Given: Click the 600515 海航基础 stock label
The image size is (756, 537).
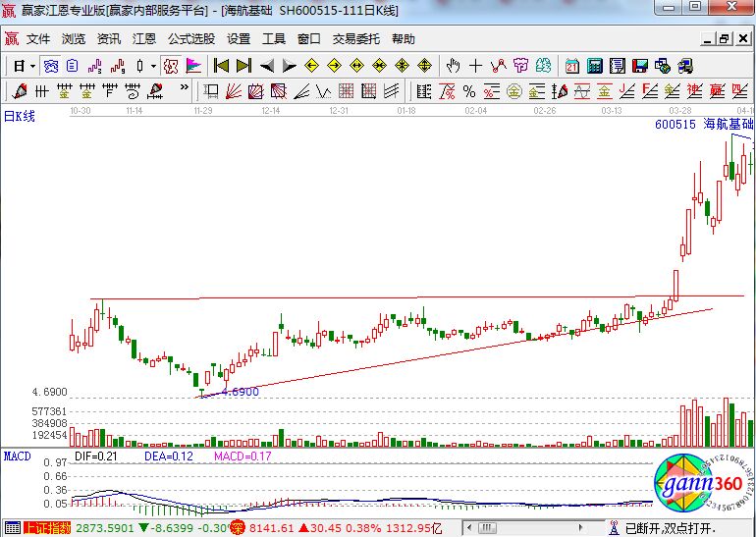Looking at the screenshot, I should [x=702, y=126].
